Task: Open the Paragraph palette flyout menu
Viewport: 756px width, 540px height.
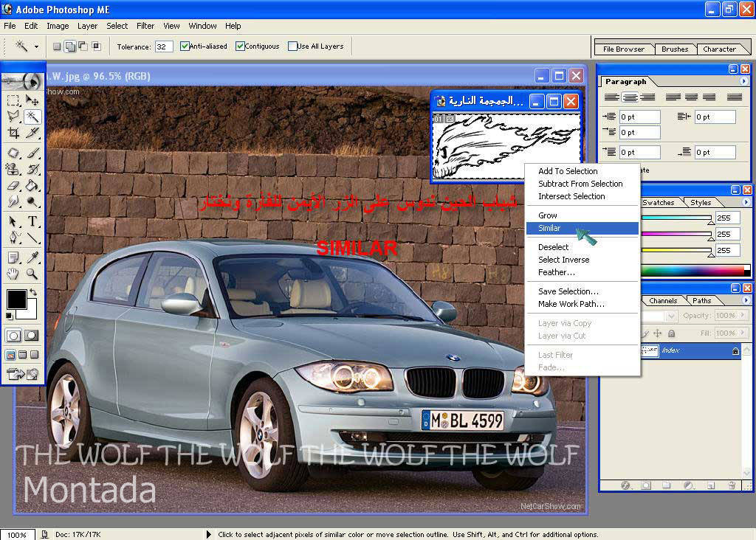Action: tap(744, 81)
